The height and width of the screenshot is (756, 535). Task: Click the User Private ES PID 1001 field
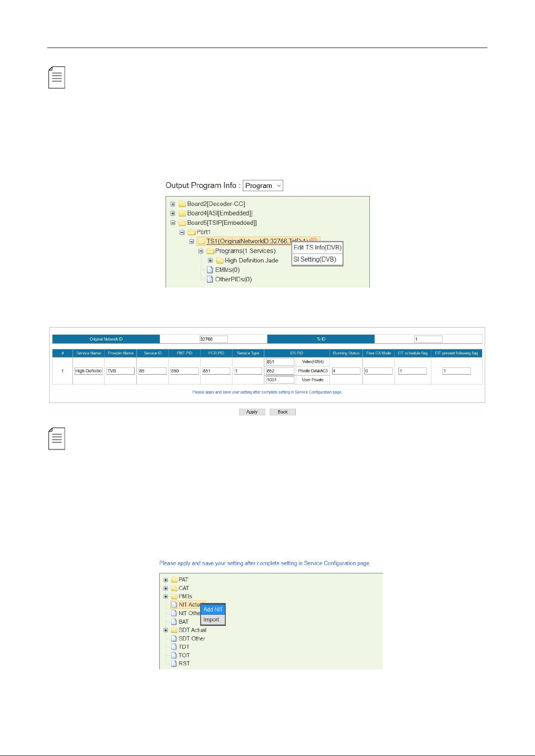[280, 380]
